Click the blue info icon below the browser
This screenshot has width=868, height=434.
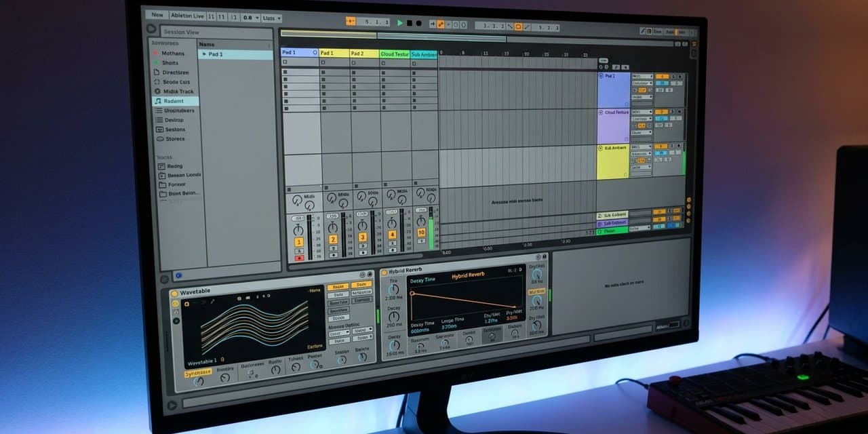tap(178, 275)
